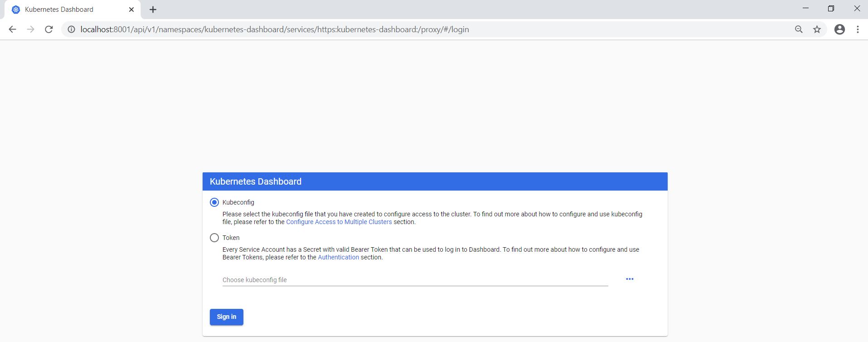Open Configure Access to Multiple Clusters link

click(x=339, y=222)
